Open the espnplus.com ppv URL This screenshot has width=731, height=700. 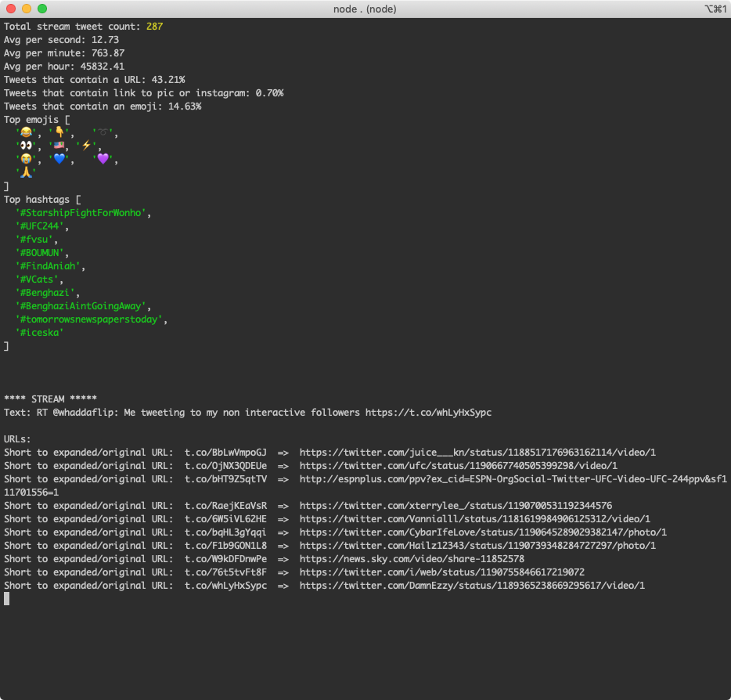(513, 479)
